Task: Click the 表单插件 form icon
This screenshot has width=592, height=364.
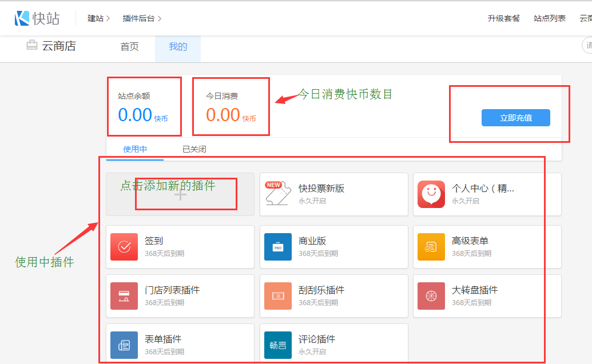Action: pyautogui.click(x=124, y=345)
